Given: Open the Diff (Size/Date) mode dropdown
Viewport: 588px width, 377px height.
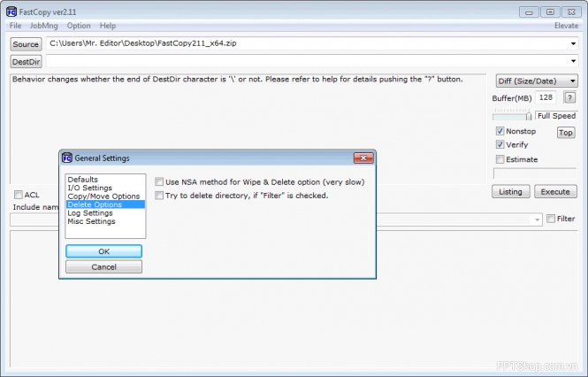Looking at the screenshot, I should pos(537,81).
